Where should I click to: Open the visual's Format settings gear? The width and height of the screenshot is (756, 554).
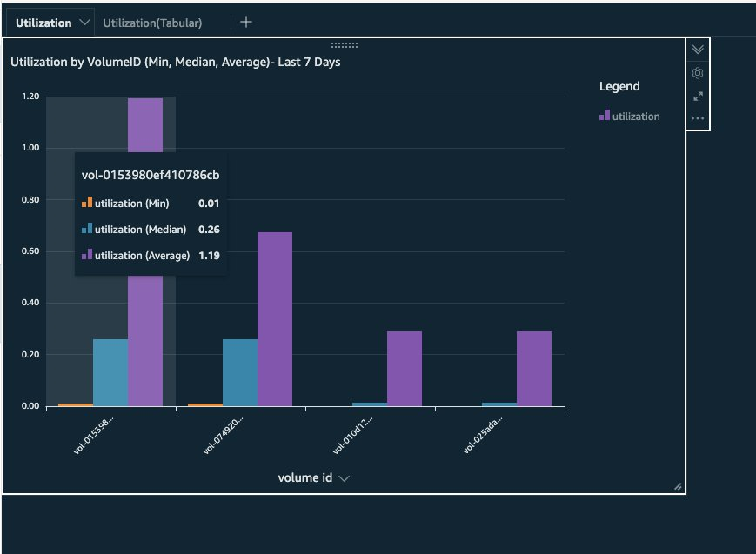[x=697, y=73]
